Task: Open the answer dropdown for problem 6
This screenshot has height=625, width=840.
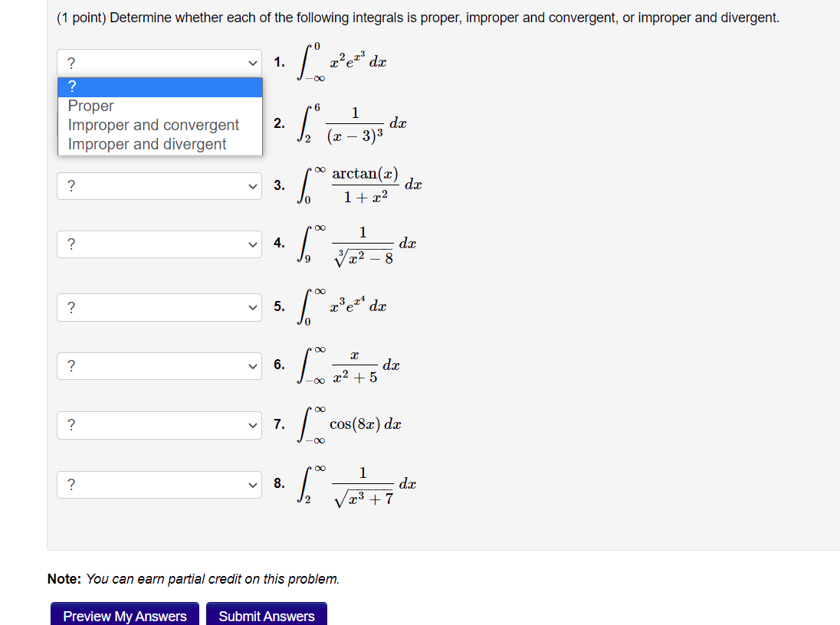Action: 159,366
